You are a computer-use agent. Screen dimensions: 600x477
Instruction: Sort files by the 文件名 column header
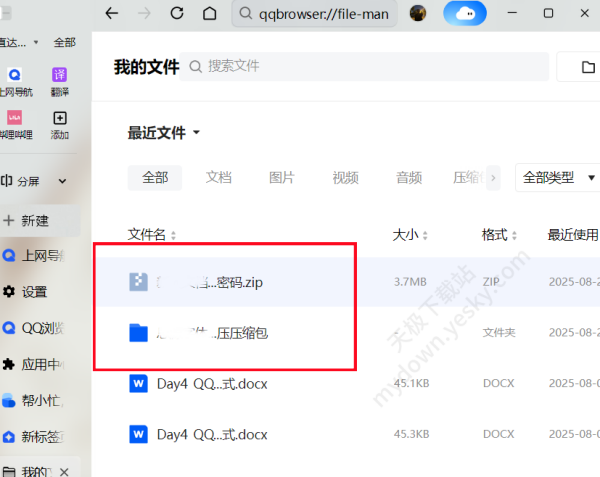pos(152,234)
